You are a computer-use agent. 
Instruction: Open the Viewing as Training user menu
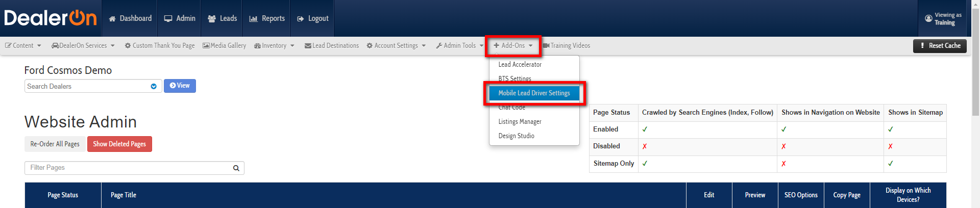(943, 19)
